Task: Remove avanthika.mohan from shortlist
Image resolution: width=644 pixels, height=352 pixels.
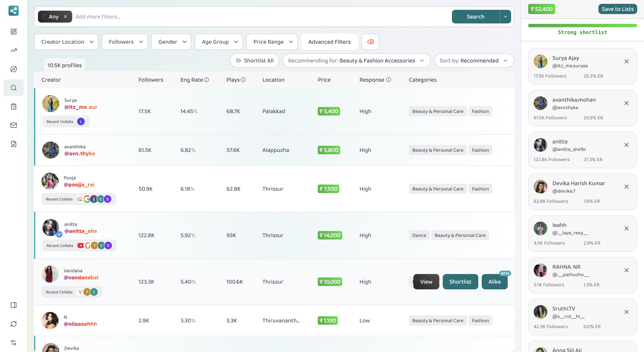Action: 626,103
